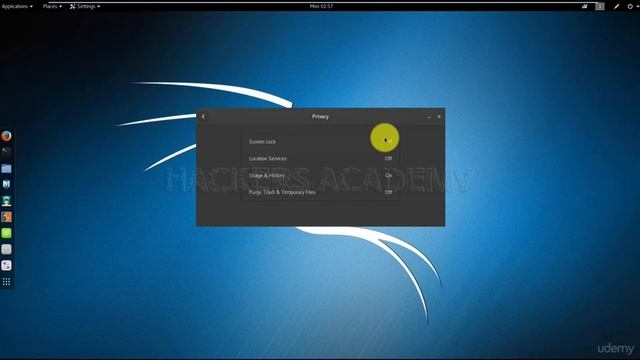This screenshot has width=640, height=360.
Task: Click the pen-shaped icon in top bar
Action: 616,6
